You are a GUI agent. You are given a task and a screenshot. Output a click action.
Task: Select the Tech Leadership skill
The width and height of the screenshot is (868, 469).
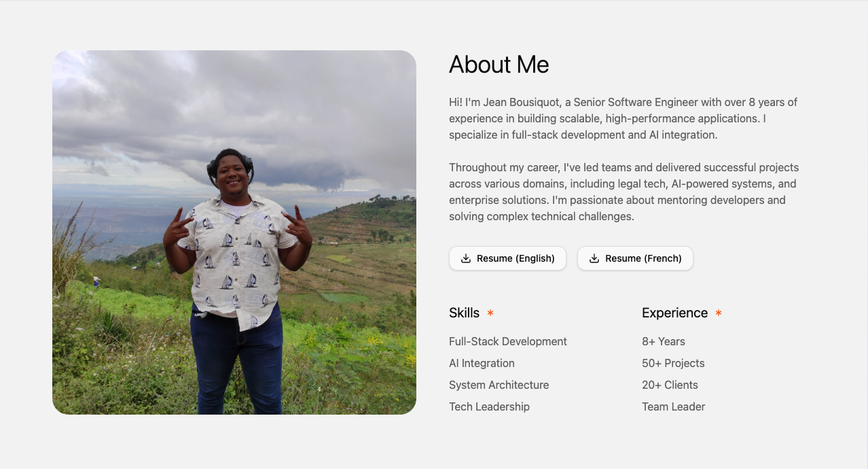click(489, 406)
